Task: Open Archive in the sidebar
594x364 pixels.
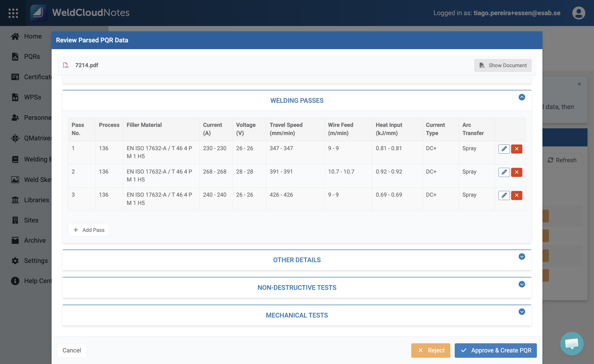Action: [x=28, y=240]
